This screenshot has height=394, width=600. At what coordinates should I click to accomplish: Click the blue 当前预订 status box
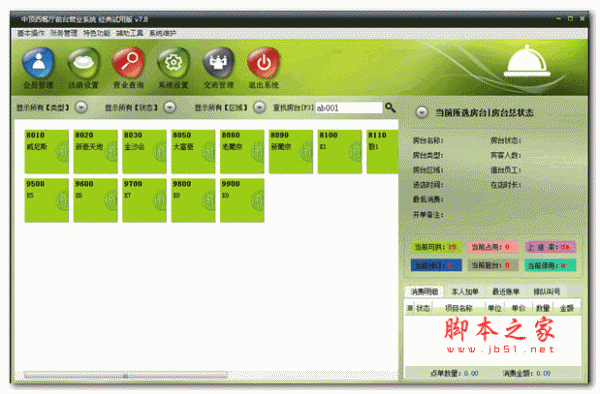(436, 265)
